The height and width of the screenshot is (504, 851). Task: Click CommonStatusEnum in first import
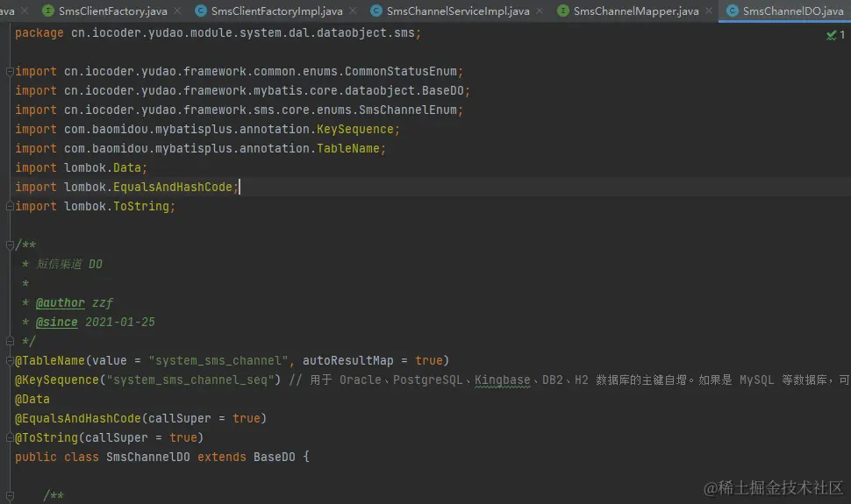[x=401, y=72]
